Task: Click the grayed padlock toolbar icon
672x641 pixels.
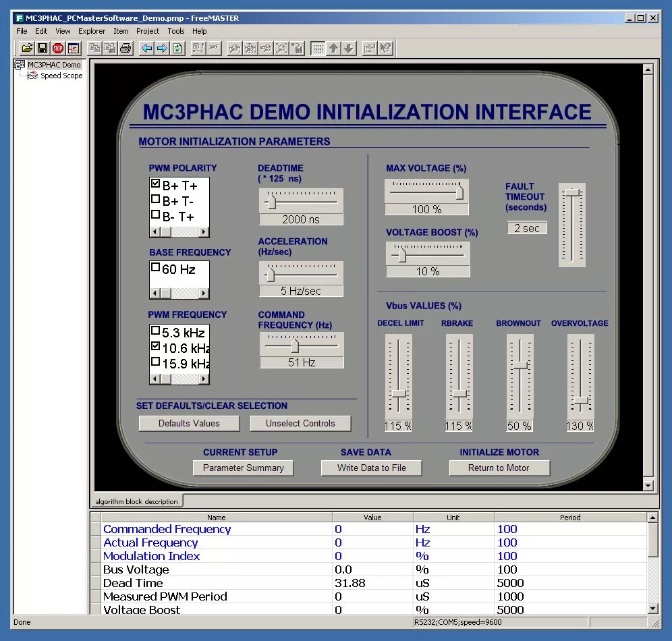Action: click(297, 49)
